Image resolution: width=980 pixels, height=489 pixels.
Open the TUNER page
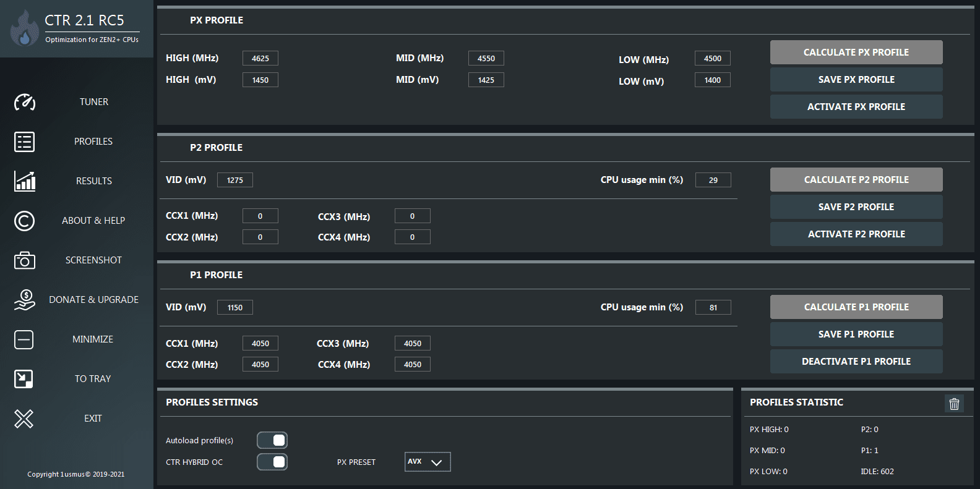pos(94,102)
